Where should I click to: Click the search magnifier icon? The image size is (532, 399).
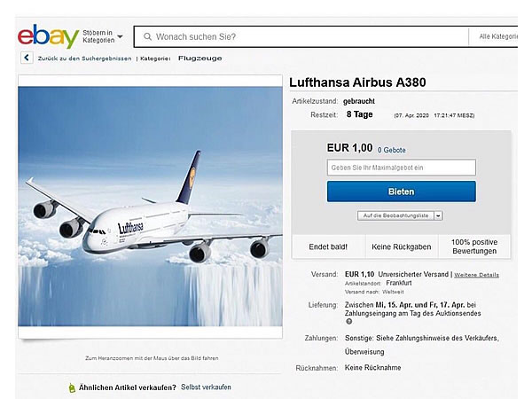(145, 37)
